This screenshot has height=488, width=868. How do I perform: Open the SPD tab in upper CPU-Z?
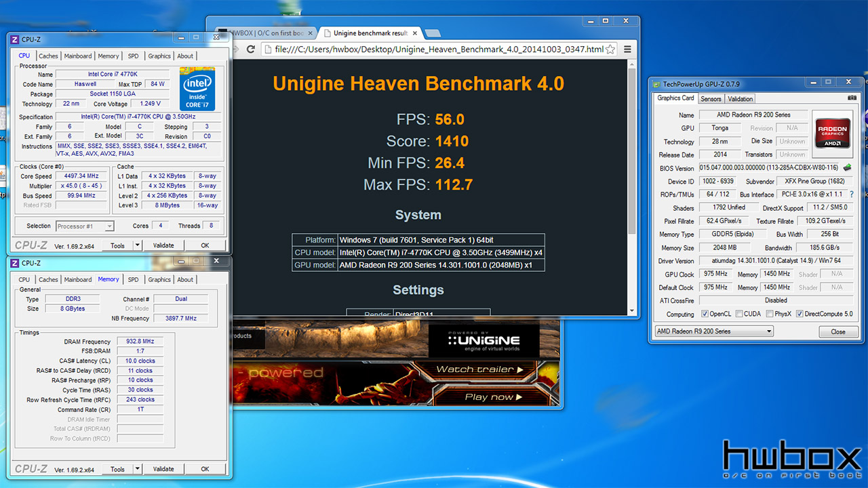pyautogui.click(x=133, y=56)
